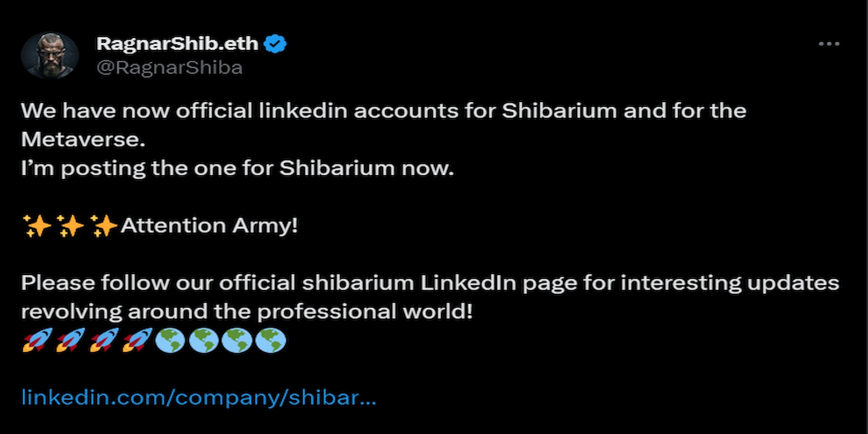Click the blue verified checkmark badge
The width and height of the screenshot is (868, 434).
pyautogui.click(x=276, y=43)
